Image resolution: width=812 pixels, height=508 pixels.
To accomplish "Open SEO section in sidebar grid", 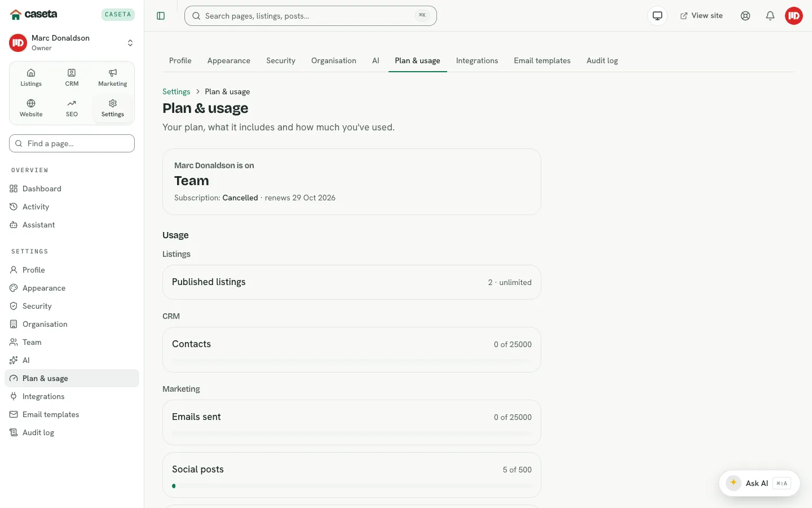I will click(x=72, y=108).
